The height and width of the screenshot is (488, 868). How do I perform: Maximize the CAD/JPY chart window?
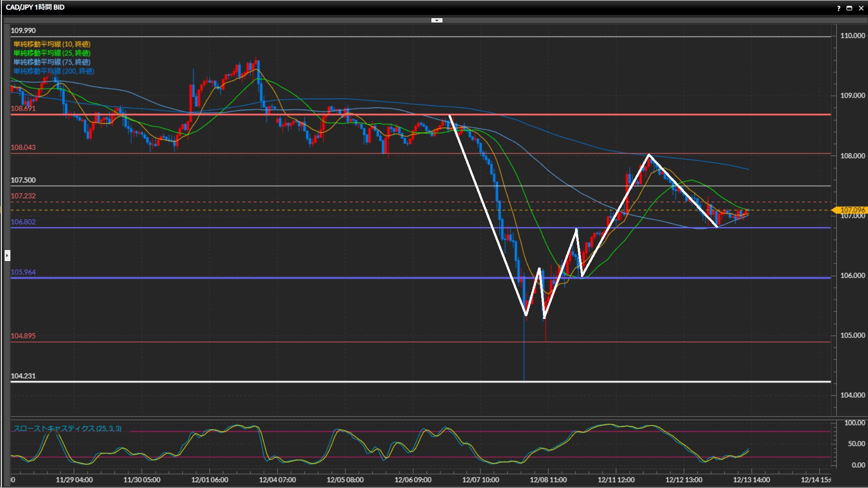click(849, 8)
